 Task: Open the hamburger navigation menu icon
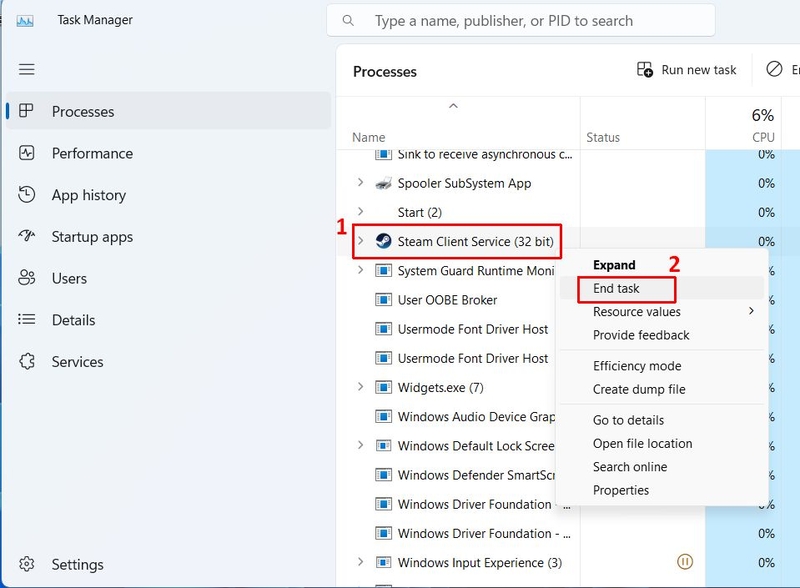tap(27, 69)
